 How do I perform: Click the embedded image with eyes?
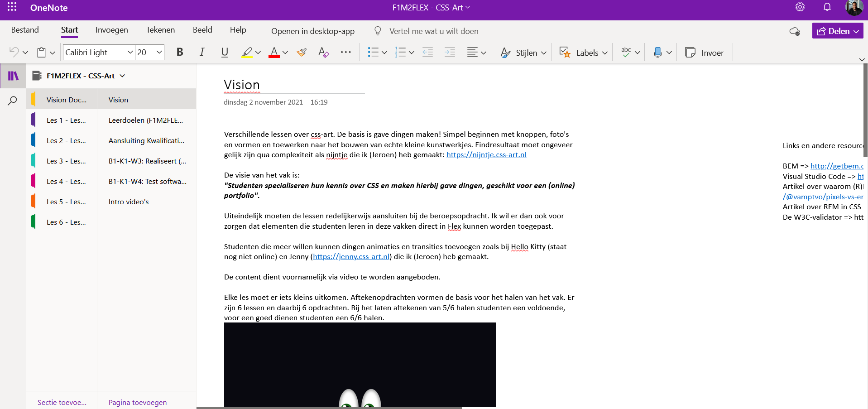(360, 365)
